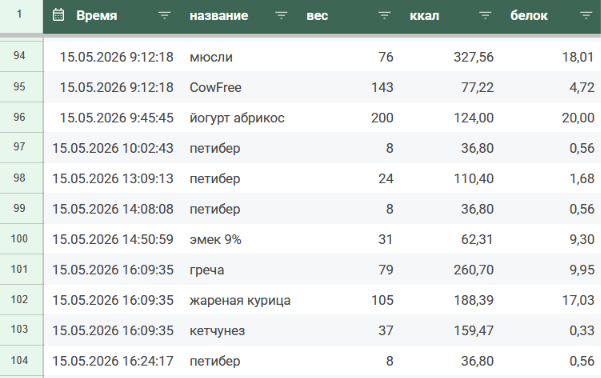The height and width of the screenshot is (378, 601).
Task: Click the cell containing йогурт абрикос
Action: [241, 118]
